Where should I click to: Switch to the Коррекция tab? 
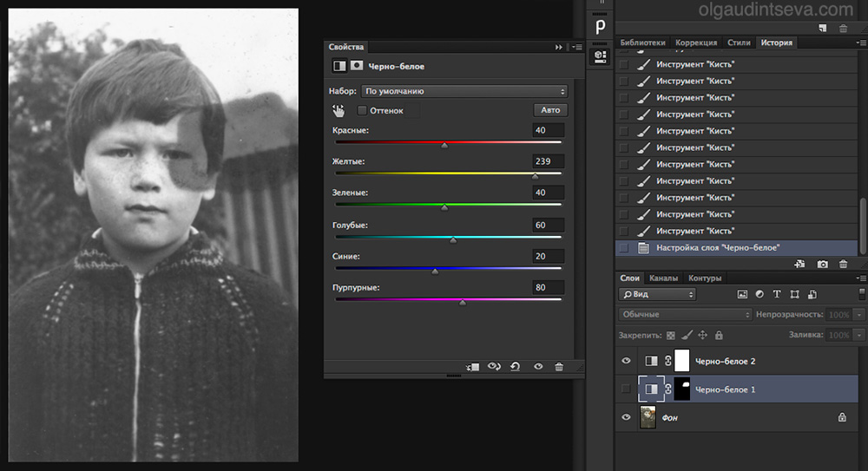(696, 43)
